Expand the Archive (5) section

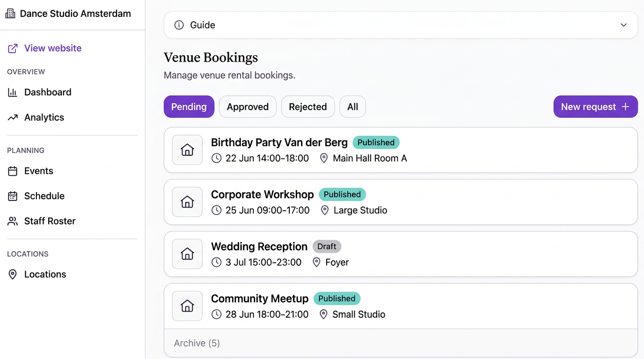tap(197, 343)
